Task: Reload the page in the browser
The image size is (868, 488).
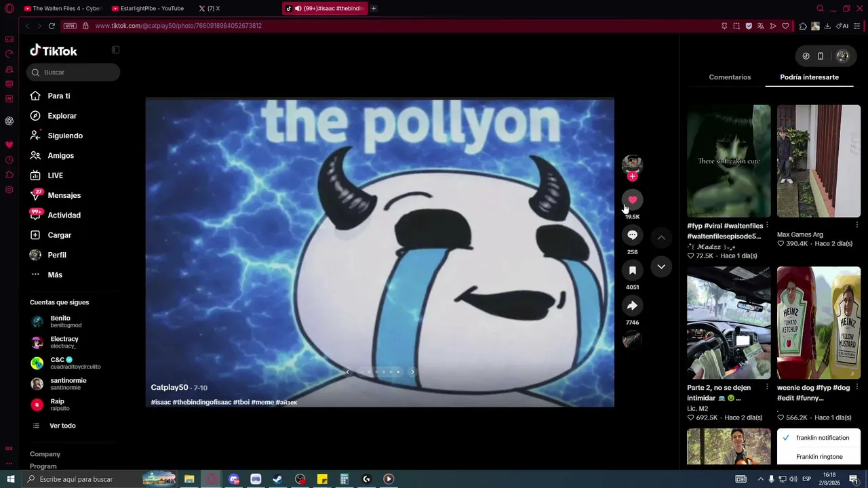Action: pos(52,26)
